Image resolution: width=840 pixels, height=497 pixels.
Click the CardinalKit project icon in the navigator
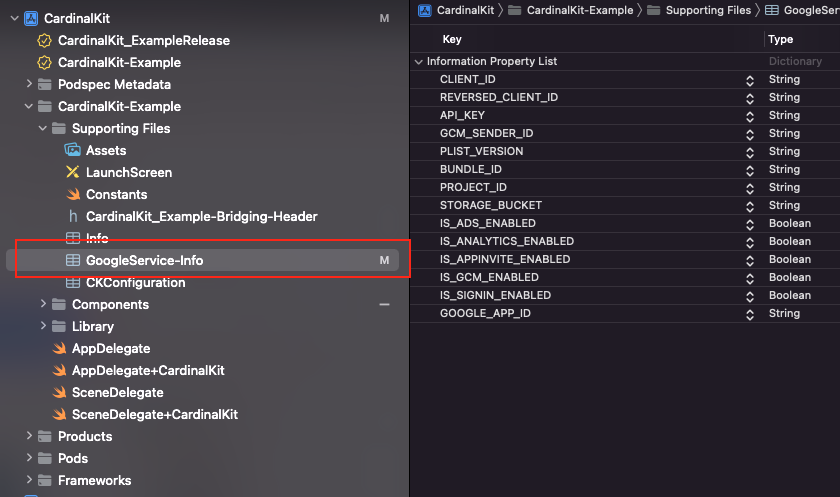(31, 18)
